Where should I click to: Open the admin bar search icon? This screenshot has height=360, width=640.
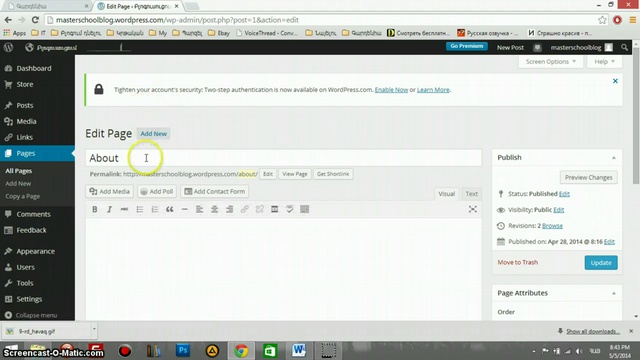point(624,48)
